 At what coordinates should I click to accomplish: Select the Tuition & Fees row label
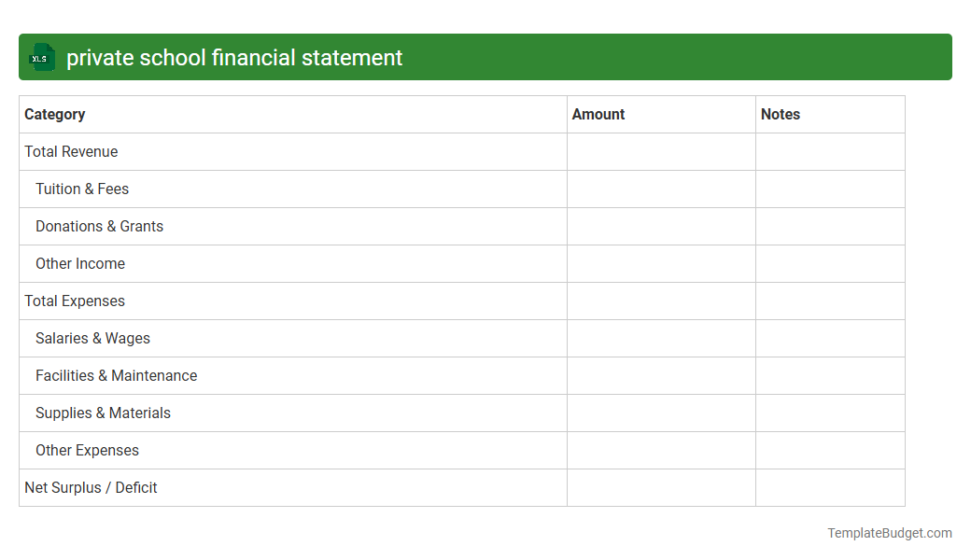pyautogui.click(x=81, y=189)
